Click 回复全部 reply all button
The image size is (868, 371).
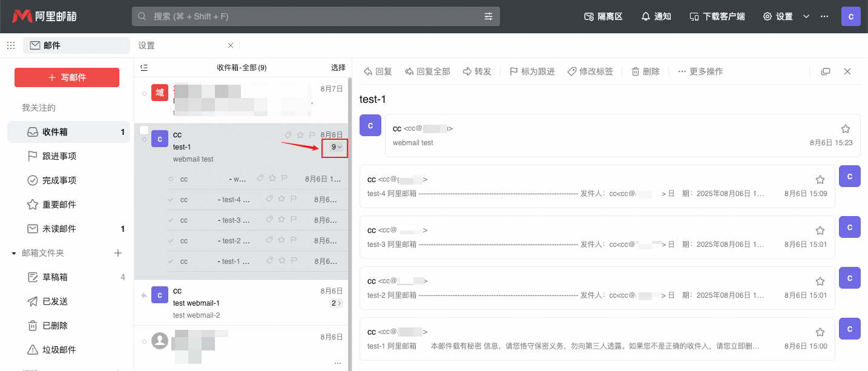tap(428, 71)
